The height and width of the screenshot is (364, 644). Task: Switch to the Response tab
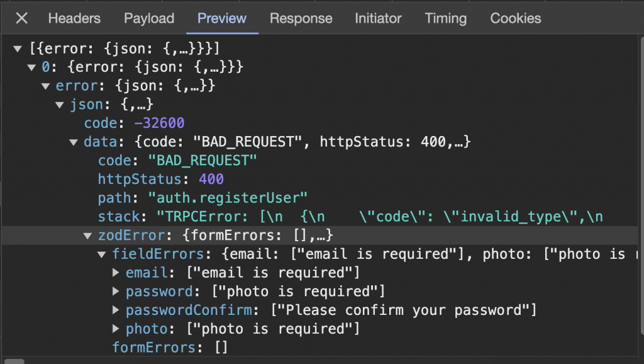point(301,18)
